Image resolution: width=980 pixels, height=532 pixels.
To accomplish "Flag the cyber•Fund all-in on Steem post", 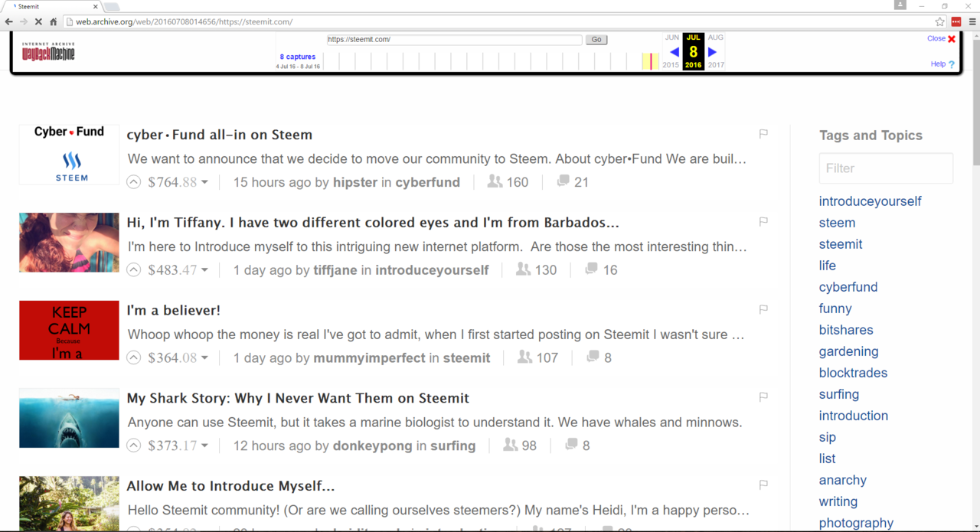I will 763,134.
